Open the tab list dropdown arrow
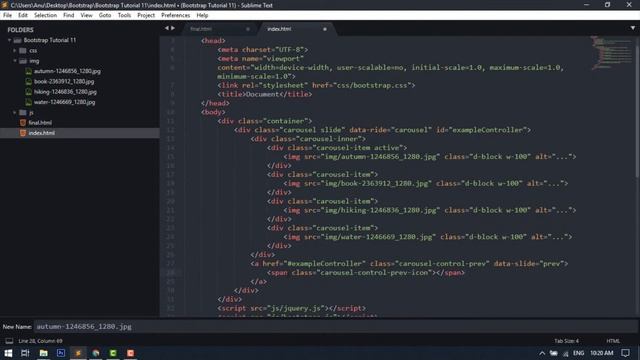640x360 pixels. pos(633,28)
